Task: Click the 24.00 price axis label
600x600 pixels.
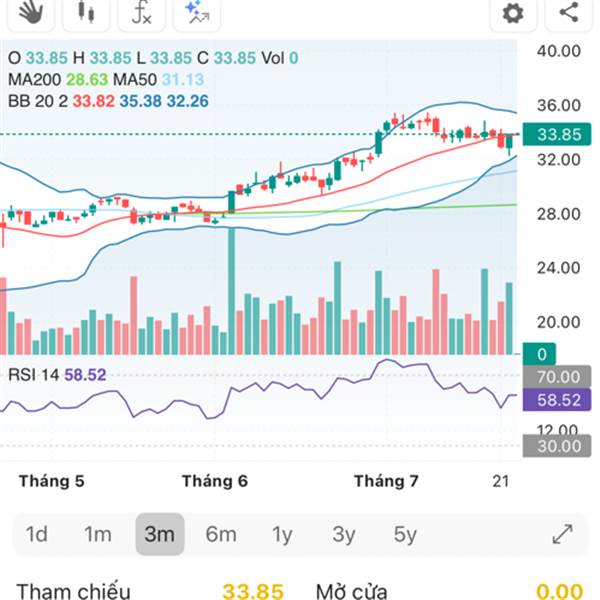Action: click(x=559, y=268)
